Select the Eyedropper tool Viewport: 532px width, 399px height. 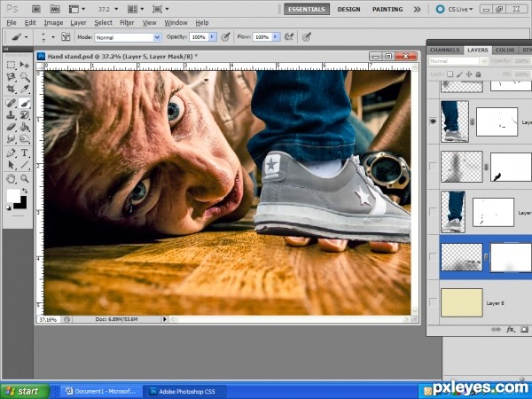click(25, 90)
